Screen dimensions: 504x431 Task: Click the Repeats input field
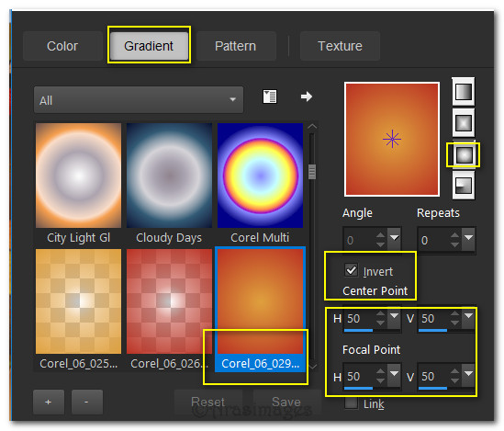point(434,240)
